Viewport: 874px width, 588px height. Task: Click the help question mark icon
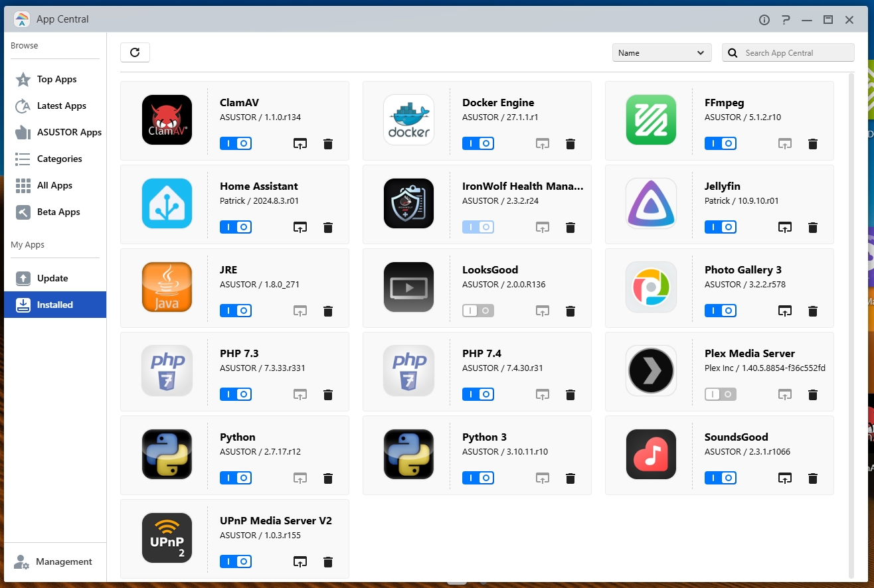pyautogui.click(x=786, y=20)
